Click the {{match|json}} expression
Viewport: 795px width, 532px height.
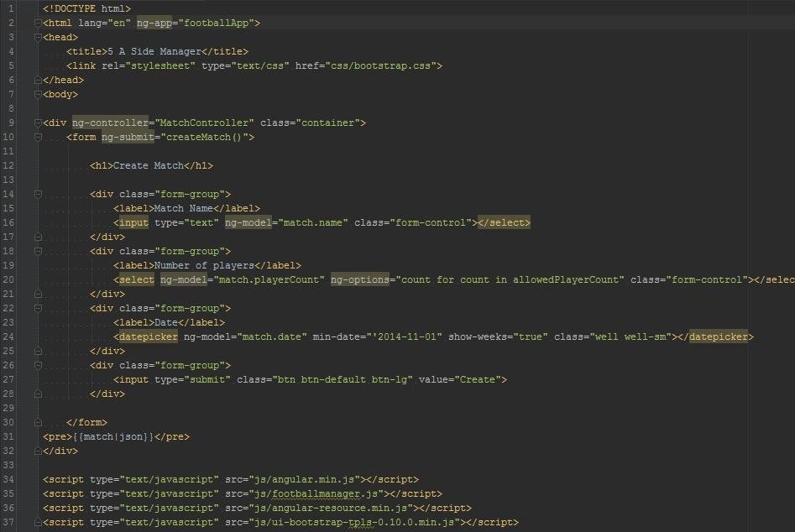tap(113, 436)
